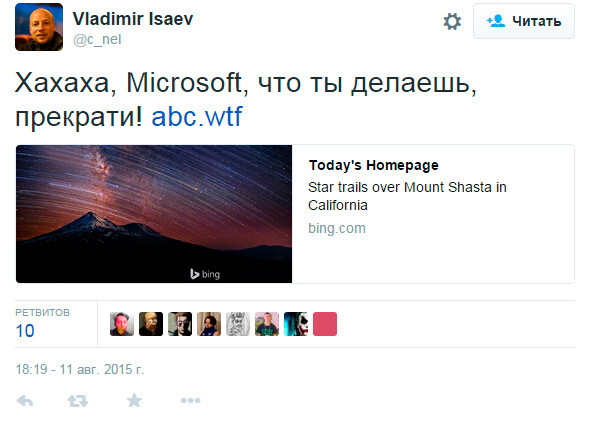Retweet this tweet using the retweet icon

tap(77, 400)
